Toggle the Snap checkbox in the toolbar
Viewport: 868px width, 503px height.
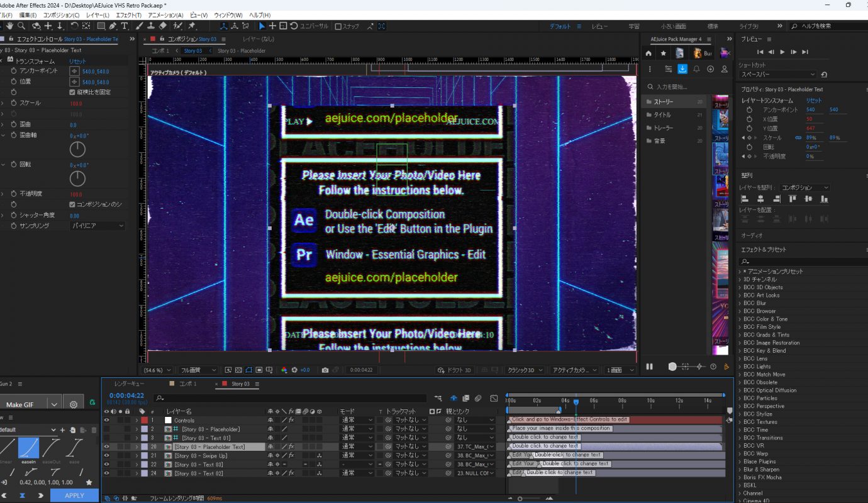tap(338, 26)
